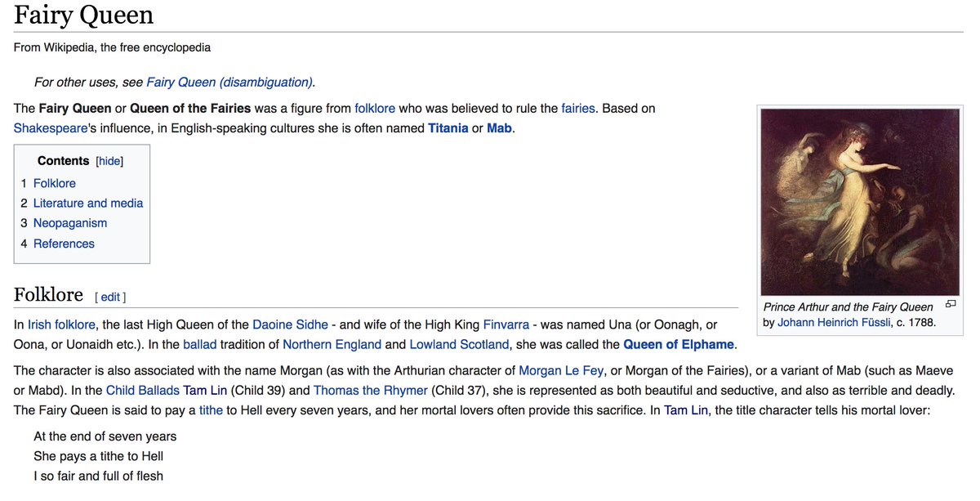Jump to Literature and media in Contents

88,203
